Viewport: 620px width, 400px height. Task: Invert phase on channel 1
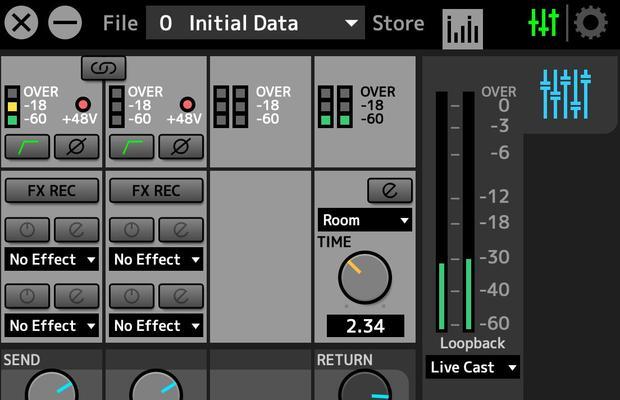point(76,147)
